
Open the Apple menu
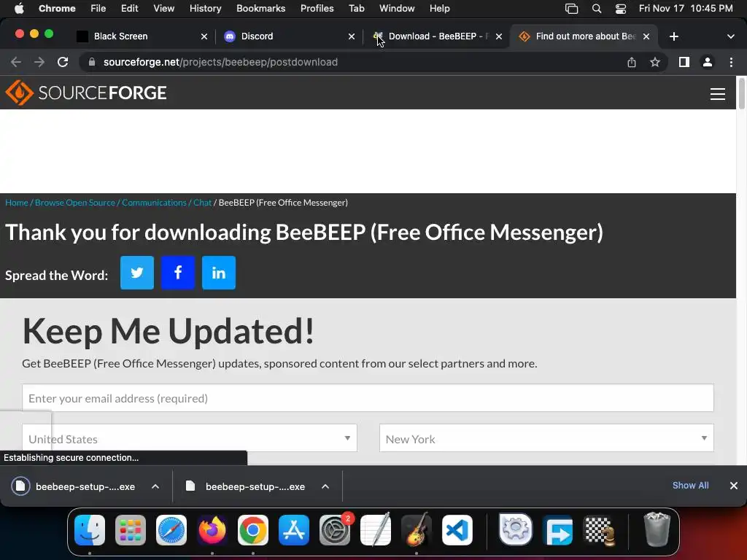point(19,8)
